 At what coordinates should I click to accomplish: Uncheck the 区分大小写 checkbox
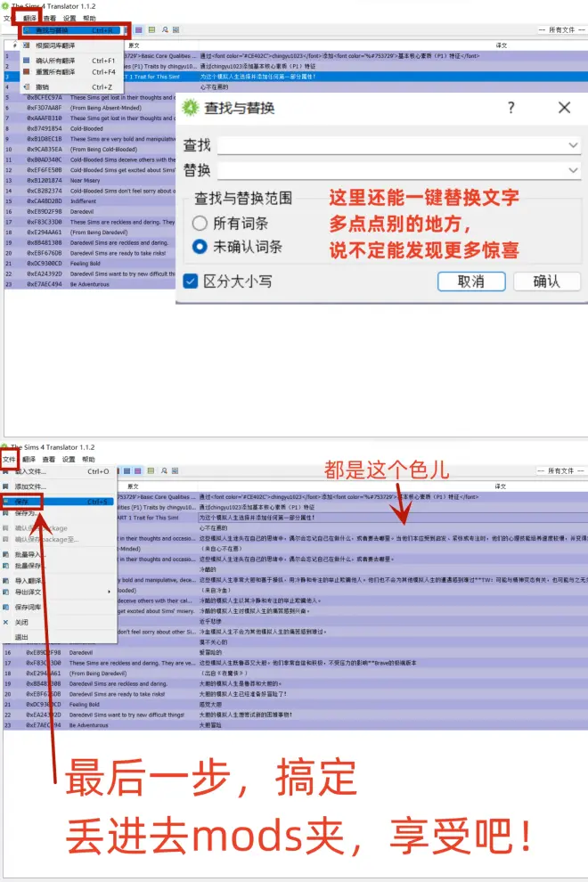coord(190,282)
